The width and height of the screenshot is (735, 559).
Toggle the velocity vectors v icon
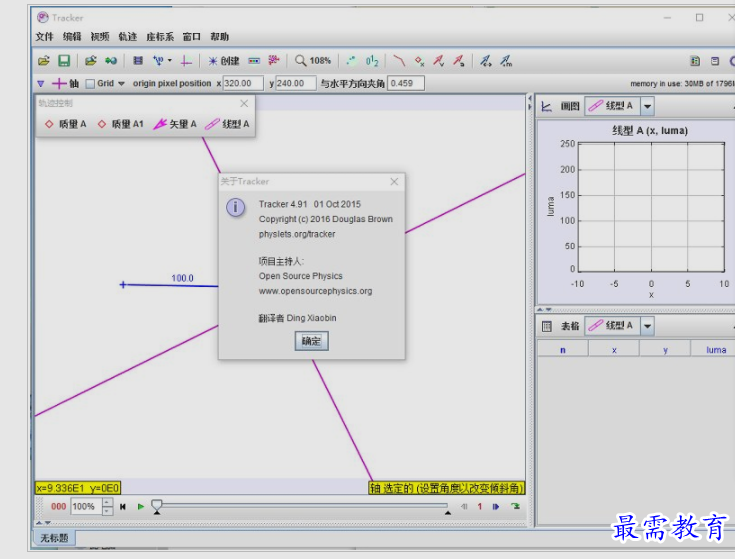click(439, 60)
